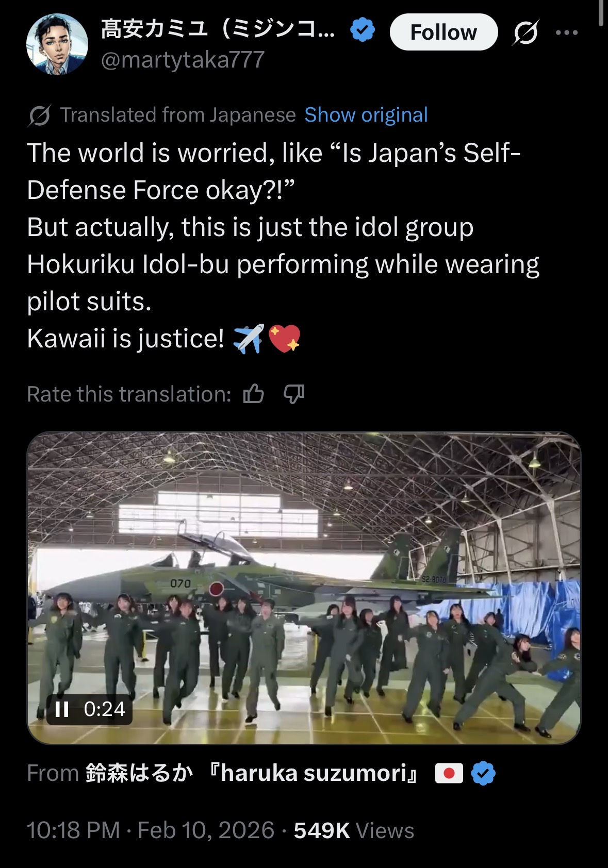Click the 0:24 video time indicator

105,709
